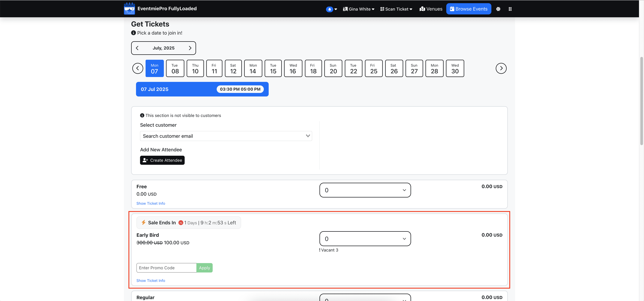Viewport: 644px width, 301px height.
Task: Go to previous month from July, 2025
Action: (x=137, y=48)
